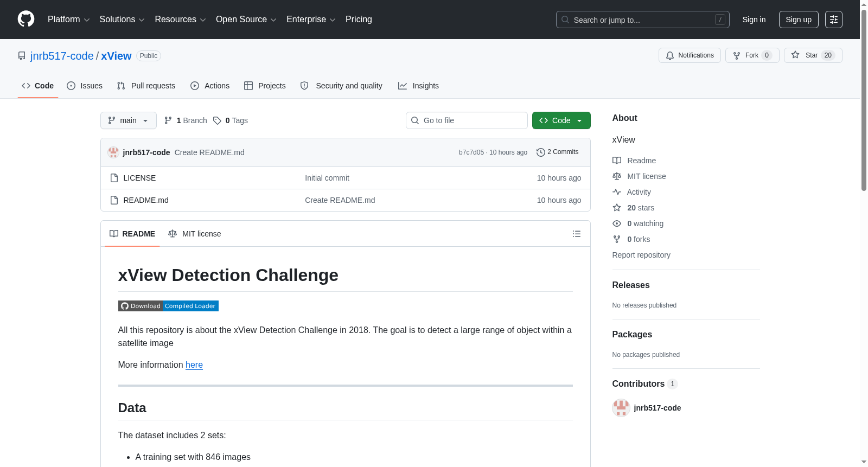This screenshot has height=467, width=868.
Task: Click the LICENSE file icon
Action: [x=114, y=178]
